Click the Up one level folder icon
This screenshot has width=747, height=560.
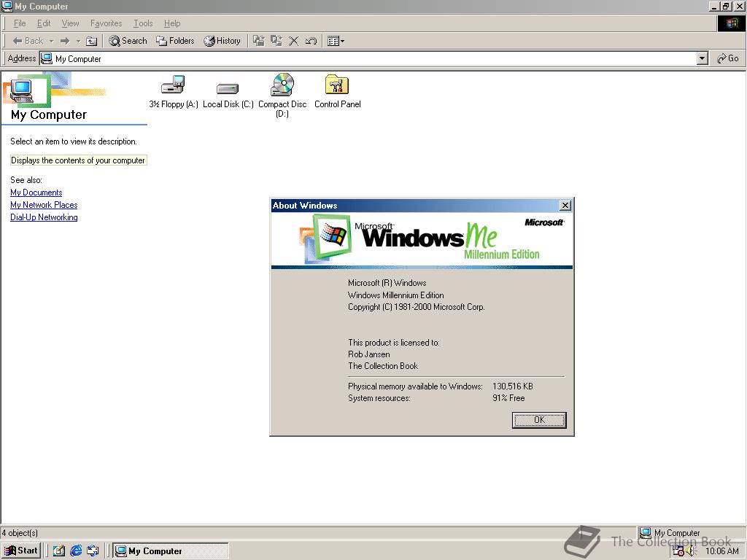click(x=91, y=41)
